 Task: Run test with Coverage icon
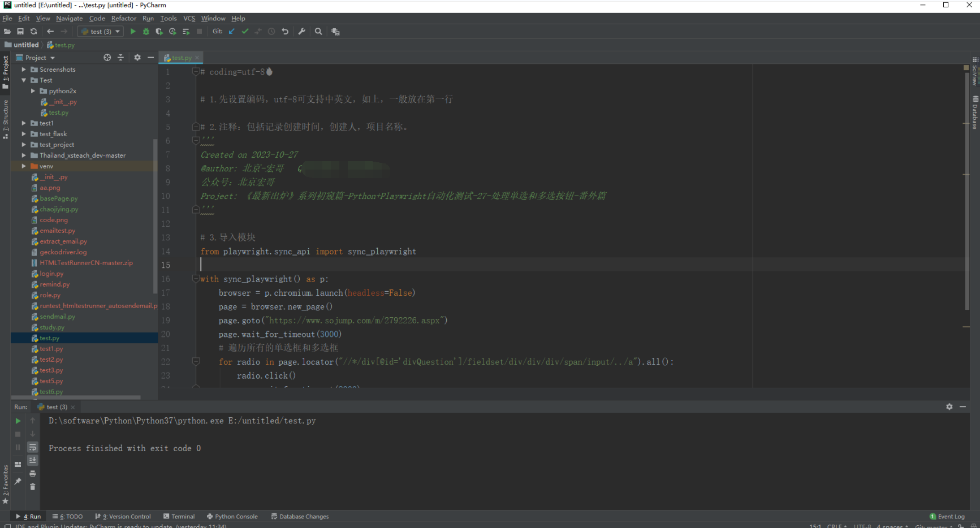pos(159,31)
